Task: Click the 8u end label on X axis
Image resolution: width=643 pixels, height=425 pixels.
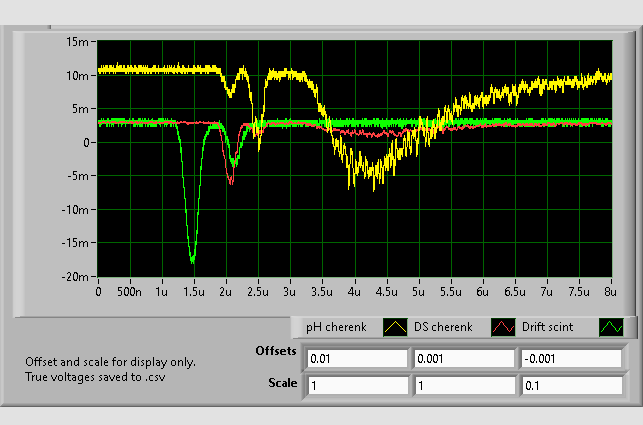Action: [x=610, y=291]
